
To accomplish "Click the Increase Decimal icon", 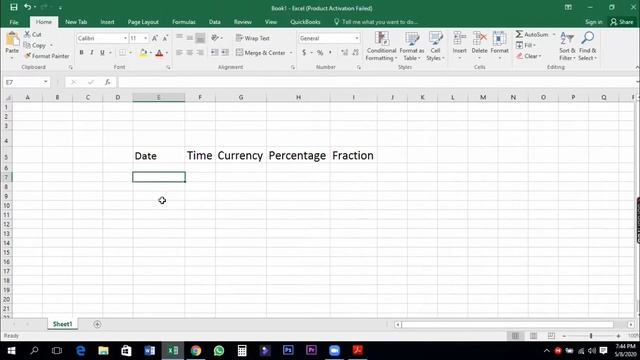I will point(345,53).
